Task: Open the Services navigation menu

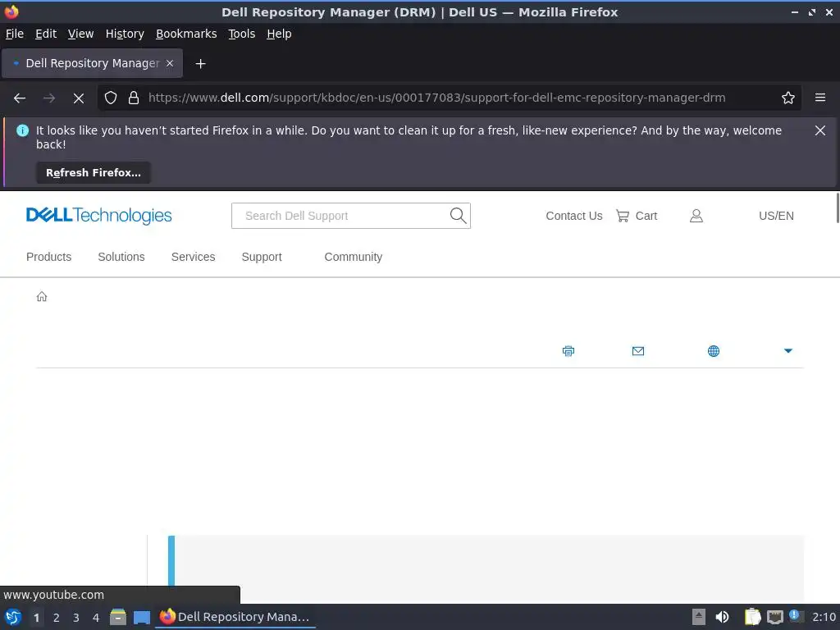Action: [193, 257]
